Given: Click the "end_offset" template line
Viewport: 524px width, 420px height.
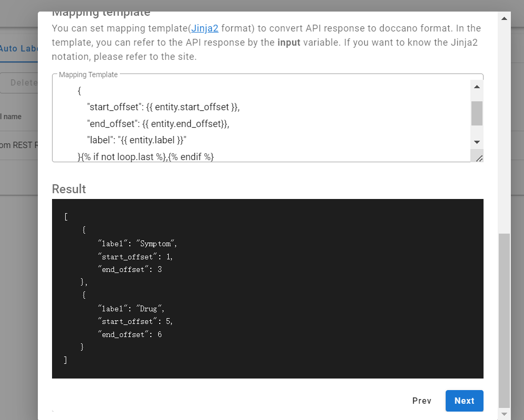Looking at the screenshot, I should [158, 124].
